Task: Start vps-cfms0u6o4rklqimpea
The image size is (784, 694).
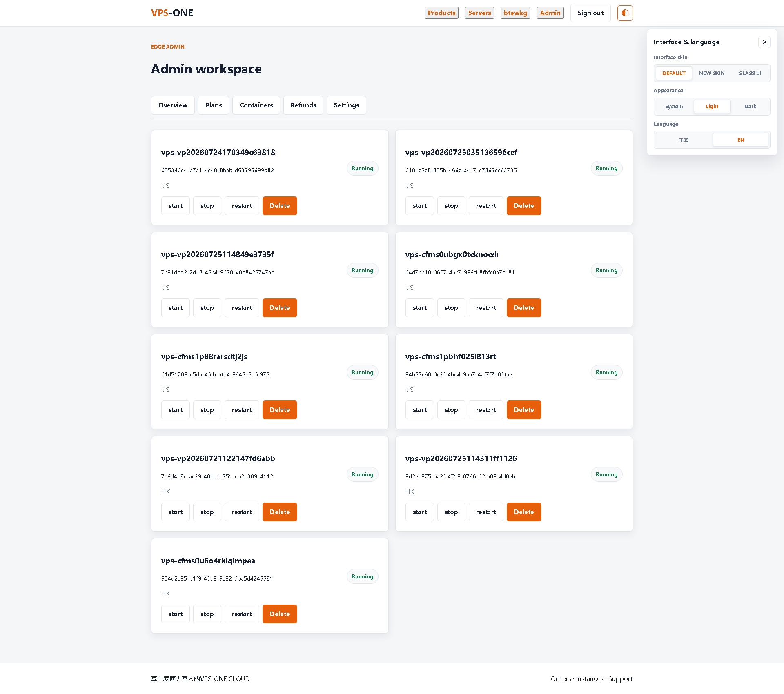Action: tap(176, 614)
